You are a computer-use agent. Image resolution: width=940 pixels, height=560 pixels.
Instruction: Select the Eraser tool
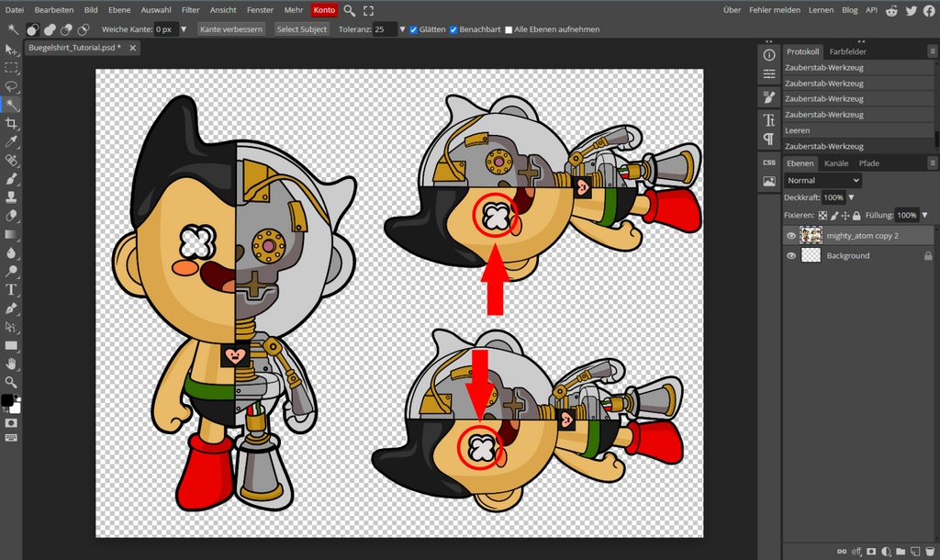[x=11, y=216]
